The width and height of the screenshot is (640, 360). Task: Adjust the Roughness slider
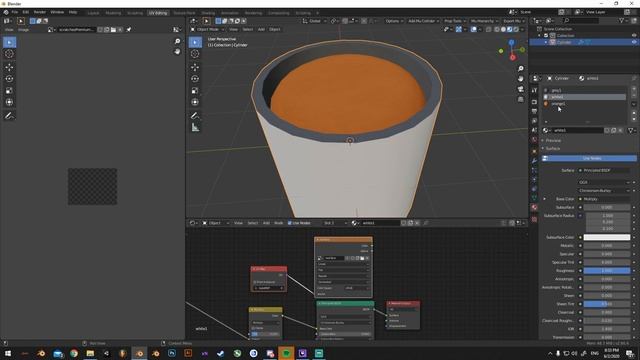tap(607, 271)
